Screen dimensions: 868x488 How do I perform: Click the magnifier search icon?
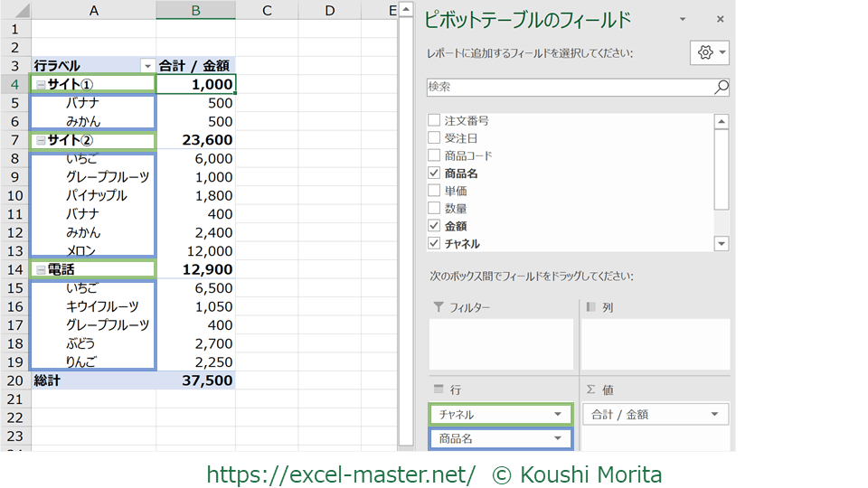721,88
